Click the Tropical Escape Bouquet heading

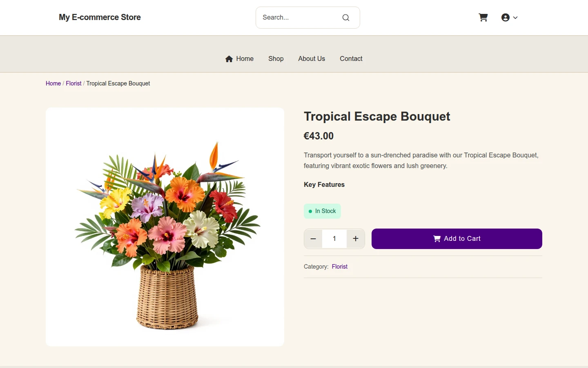pyautogui.click(x=377, y=117)
